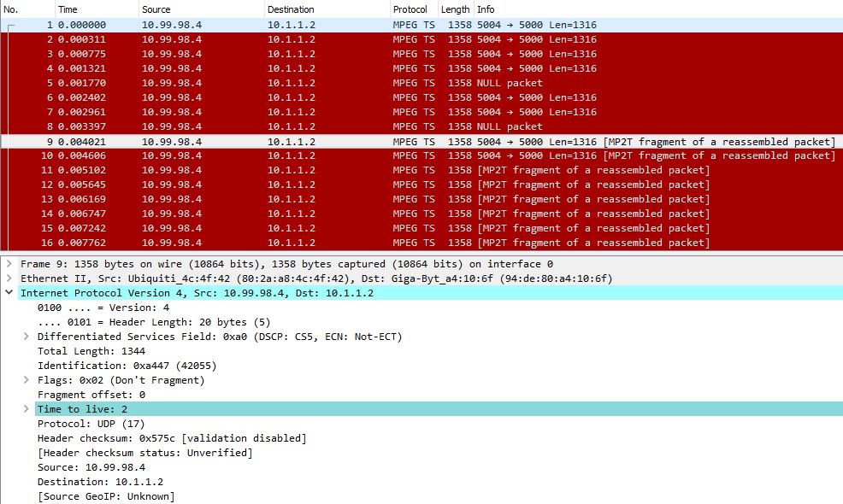Screen dimensions: 843x504
Task: Expand the Time to live entry
Action: pyautogui.click(x=26, y=409)
